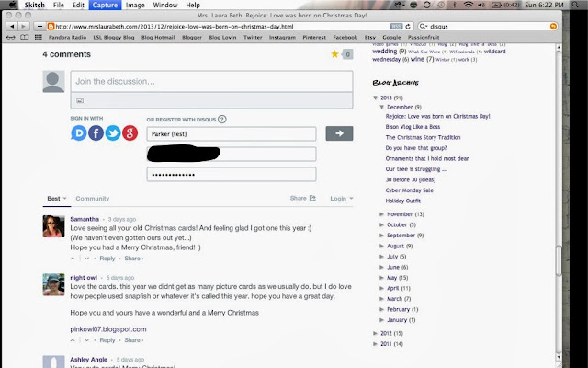Click the password field with dots

pyautogui.click(x=232, y=175)
